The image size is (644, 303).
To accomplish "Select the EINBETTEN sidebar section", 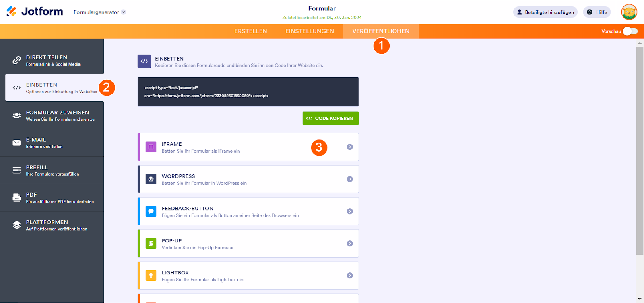I will coord(54,88).
